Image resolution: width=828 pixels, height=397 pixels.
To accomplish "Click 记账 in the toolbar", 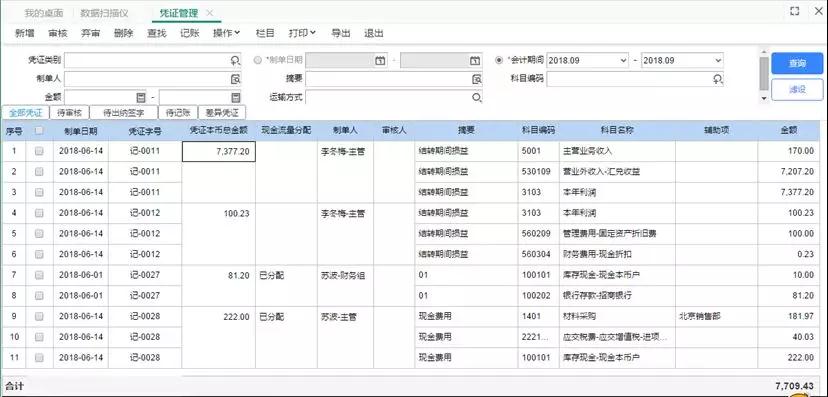I will (189, 33).
